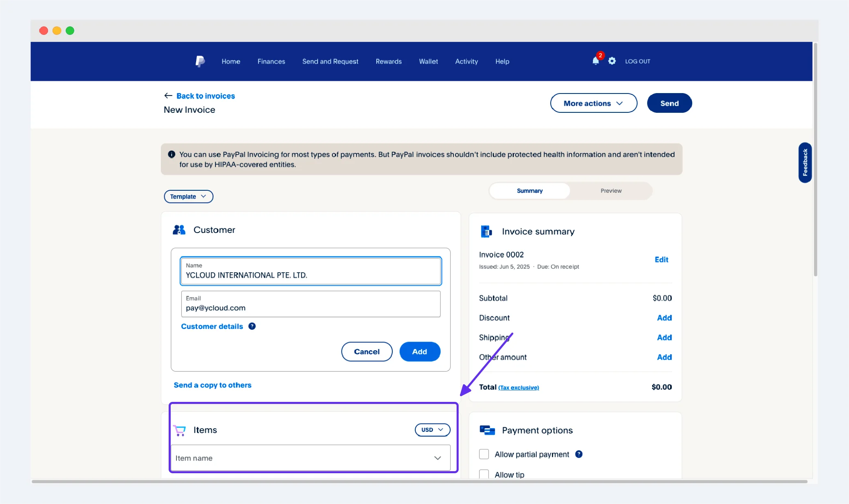Click the Total $0.00 amount
Image resolution: width=849 pixels, height=504 pixels.
(x=661, y=387)
